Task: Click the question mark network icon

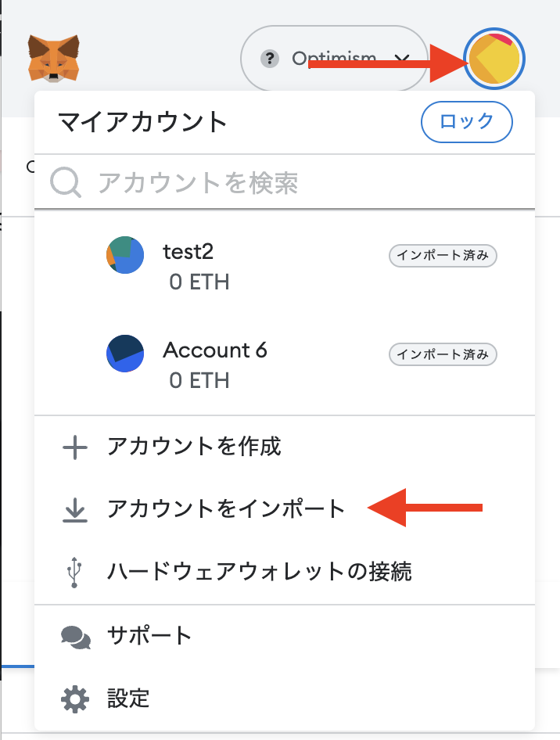Action: tap(269, 59)
